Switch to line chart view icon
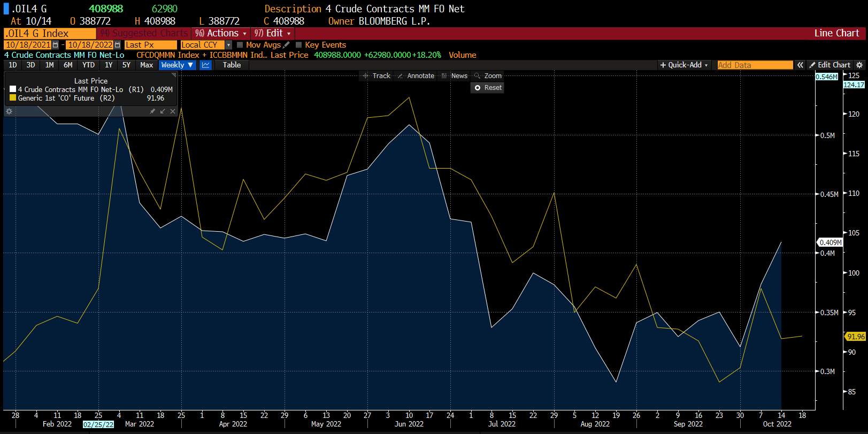Image resolution: width=868 pixels, height=434 pixels. point(205,65)
